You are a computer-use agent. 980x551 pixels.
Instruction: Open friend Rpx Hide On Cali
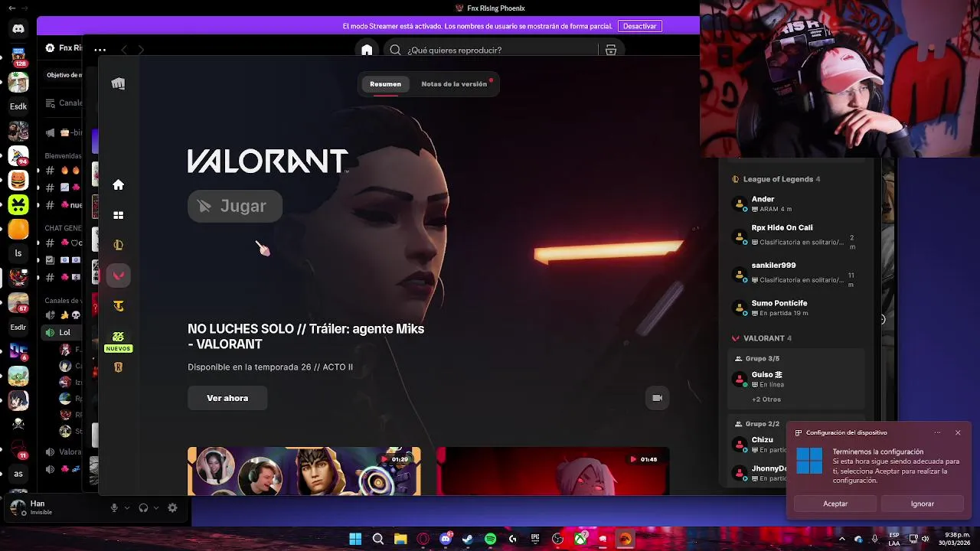click(796, 235)
